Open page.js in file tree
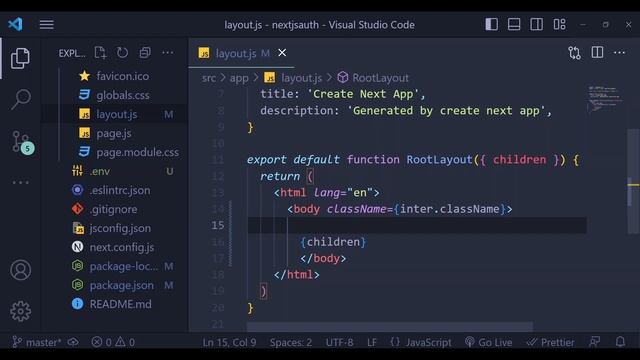The height and width of the screenshot is (360, 640). (114, 133)
